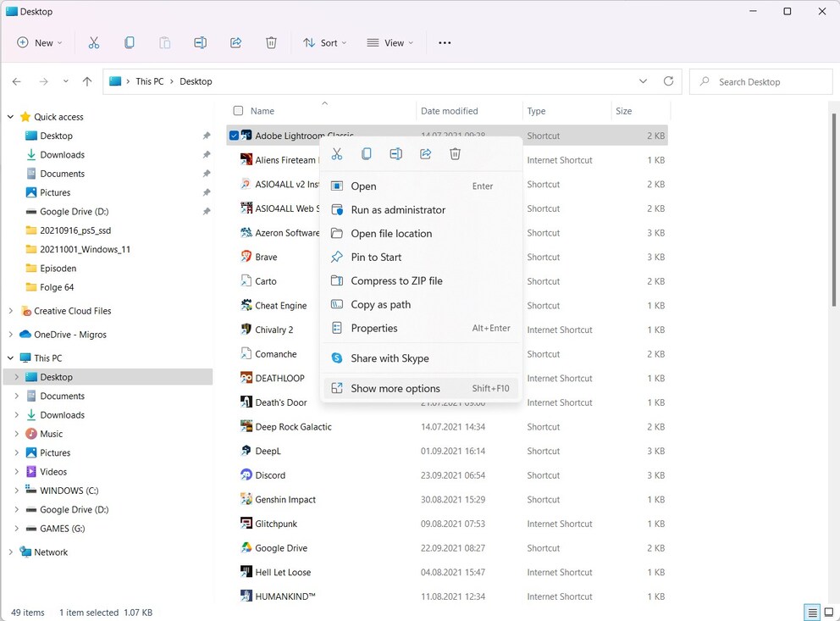Screen dimensions: 840x621
Task: Click Cut icon in the context menu
Action: (x=336, y=154)
